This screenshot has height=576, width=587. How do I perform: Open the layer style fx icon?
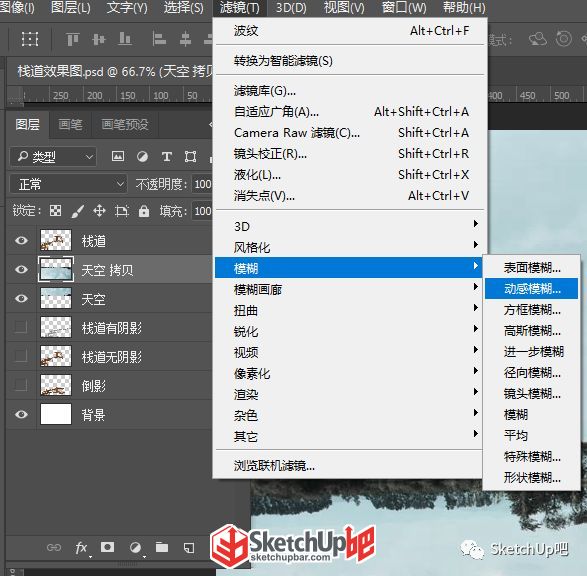[x=82, y=548]
